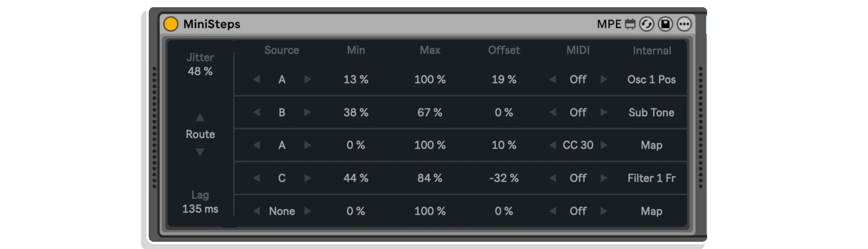Select previous source before B

pos(256,112)
